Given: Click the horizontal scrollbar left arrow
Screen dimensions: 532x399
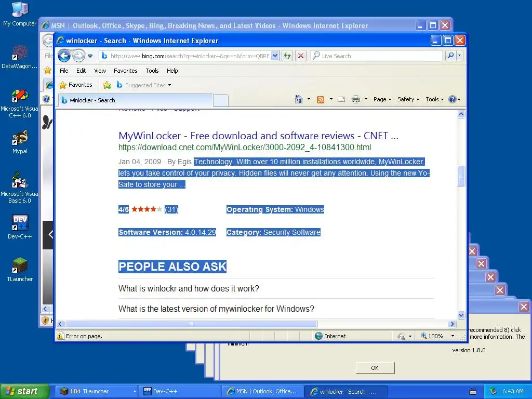Looking at the screenshot, I should [x=60, y=324].
